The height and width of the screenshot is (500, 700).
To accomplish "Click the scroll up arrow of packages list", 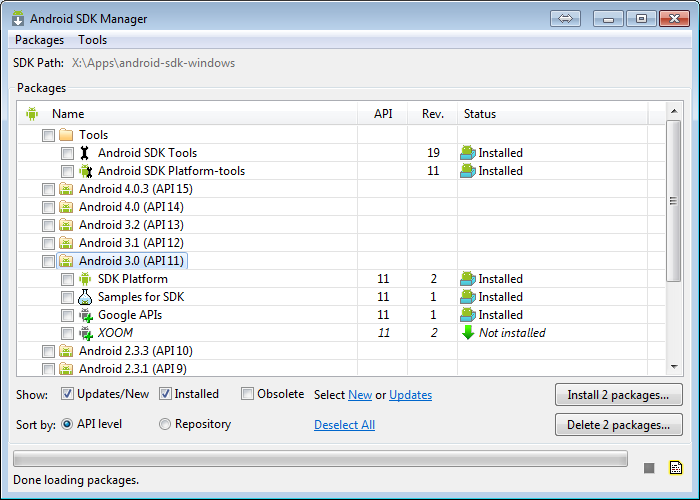I will coord(674,111).
